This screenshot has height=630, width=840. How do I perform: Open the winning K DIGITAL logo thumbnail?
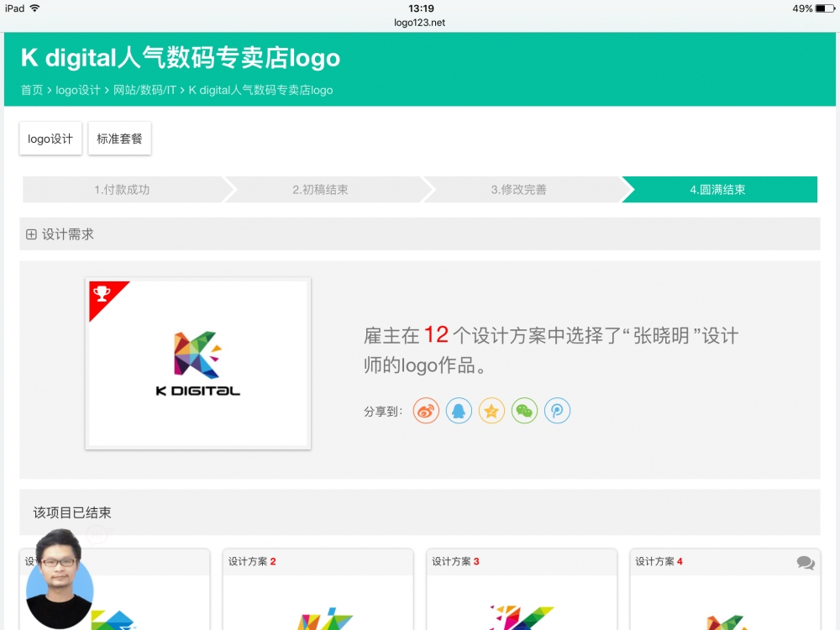click(x=198, y=363)
